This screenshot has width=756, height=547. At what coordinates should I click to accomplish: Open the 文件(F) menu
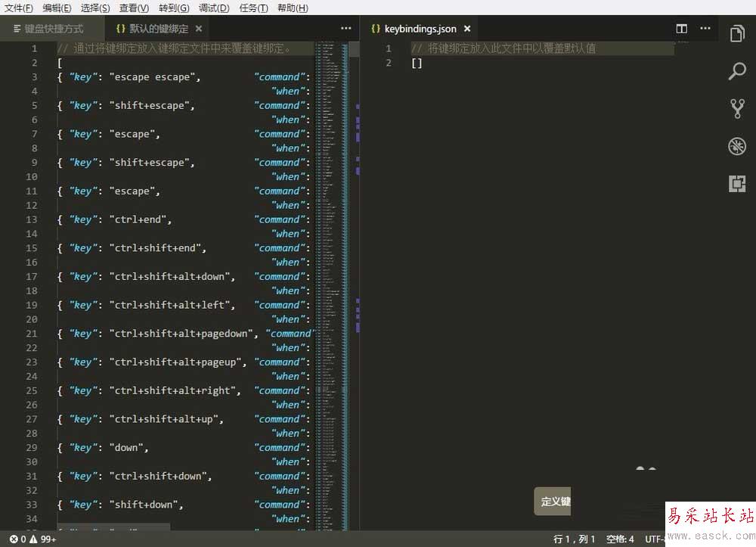pos(19,8)
